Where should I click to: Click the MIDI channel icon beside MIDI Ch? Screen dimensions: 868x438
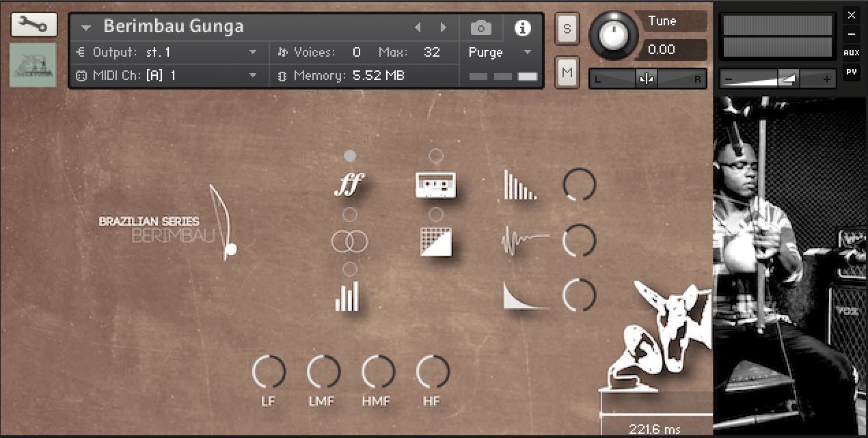point(81,76)
